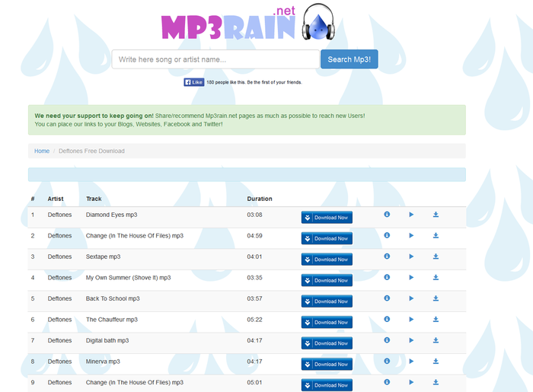
Task: Show info for Change track at 05:01
Action: [387, 382]
